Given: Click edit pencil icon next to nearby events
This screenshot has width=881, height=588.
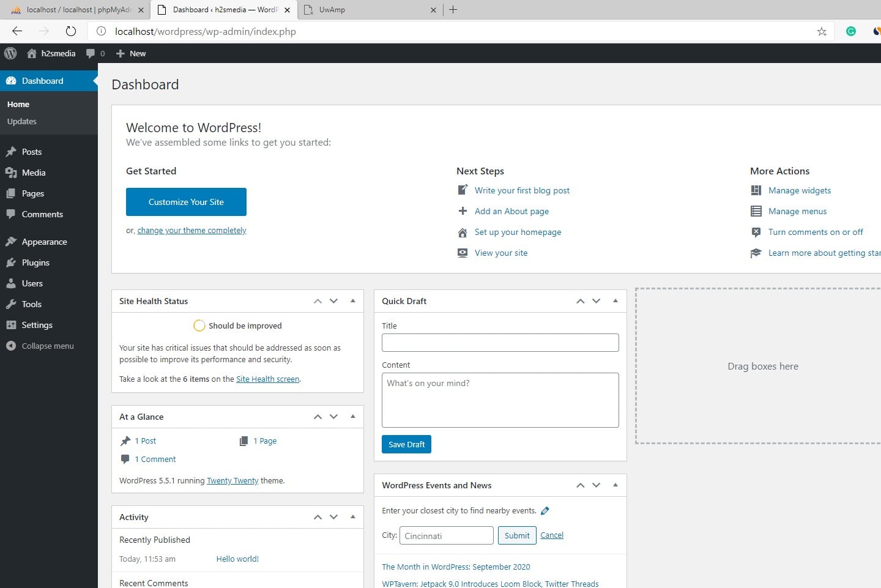Looking at the screenshot, I should point(545,511).
